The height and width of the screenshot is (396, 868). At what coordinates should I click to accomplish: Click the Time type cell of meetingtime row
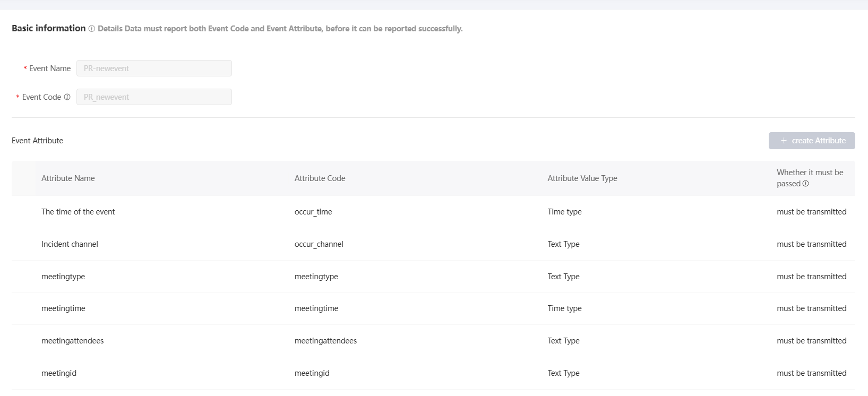coord(564,308)
